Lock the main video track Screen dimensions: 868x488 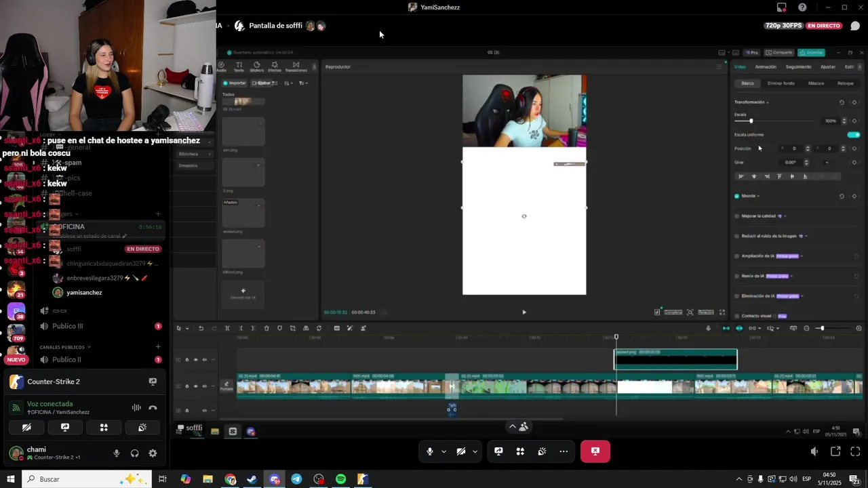(x=187, y=386)
